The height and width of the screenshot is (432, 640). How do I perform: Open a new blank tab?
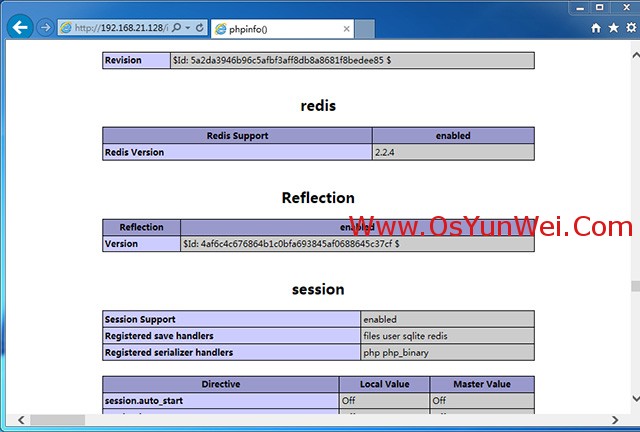click(364, 29)
